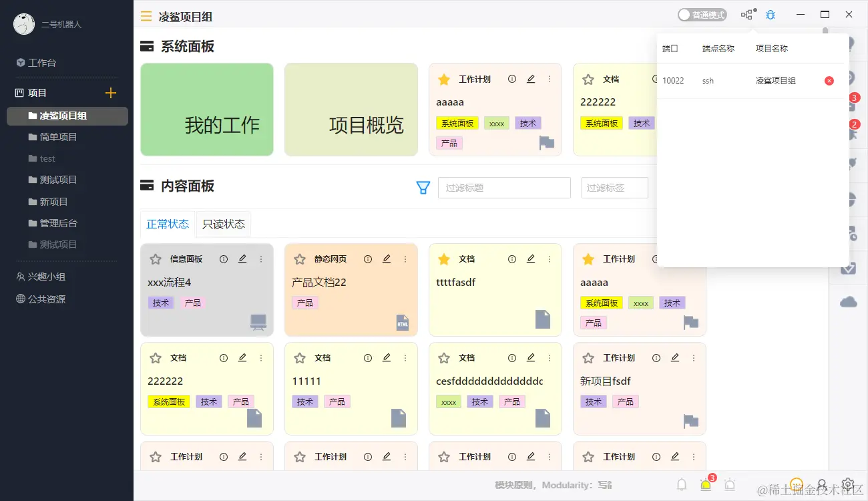Edit the 工作计划 aaaaa card in 系统面板
Image resolution: width=868 pixels, height=501 pixels.
pos(531,79)
